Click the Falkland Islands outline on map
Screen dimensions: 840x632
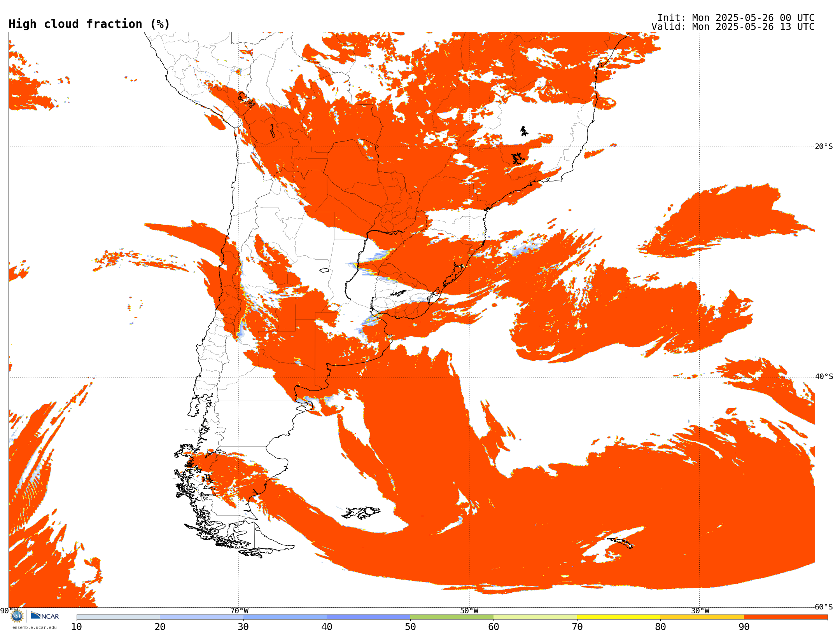pyautogui.click(x=361, y=512)
